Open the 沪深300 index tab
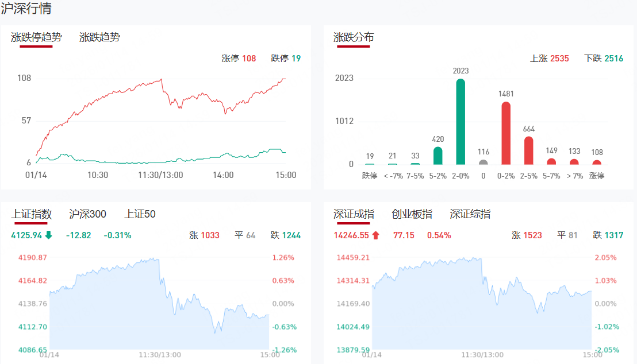 87,214
